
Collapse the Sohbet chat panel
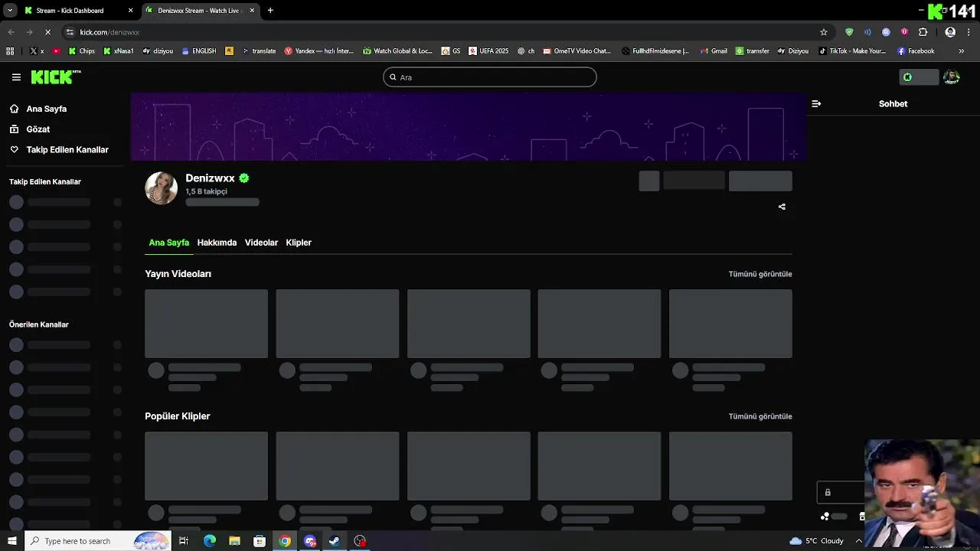coord(816,103)
